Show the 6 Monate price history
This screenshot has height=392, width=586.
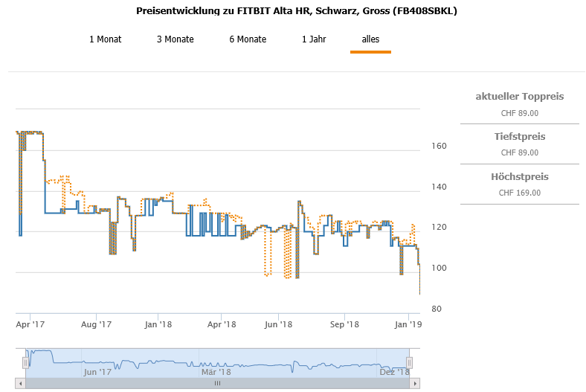coord(248,39)
